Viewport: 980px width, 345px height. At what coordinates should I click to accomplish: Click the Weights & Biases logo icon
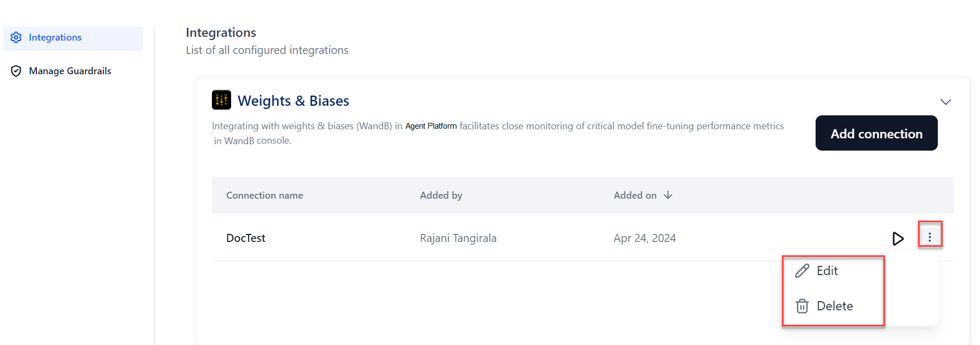pyautogui.click(x=222, y=100)
